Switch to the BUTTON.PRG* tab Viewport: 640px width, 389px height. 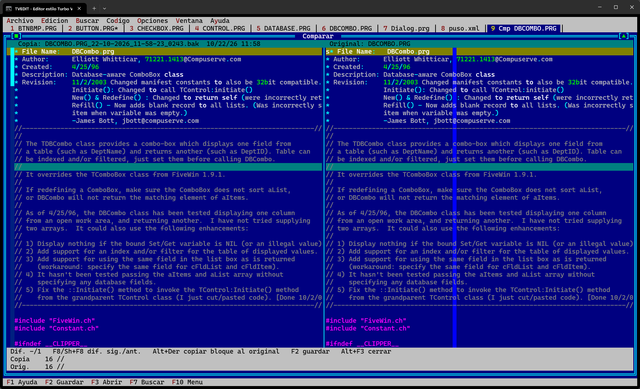(93, 29)
